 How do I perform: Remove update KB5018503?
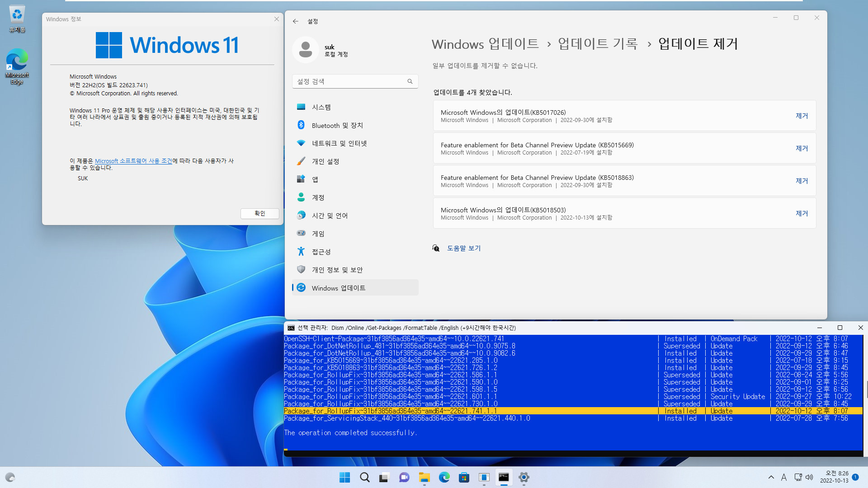(802, 213)
